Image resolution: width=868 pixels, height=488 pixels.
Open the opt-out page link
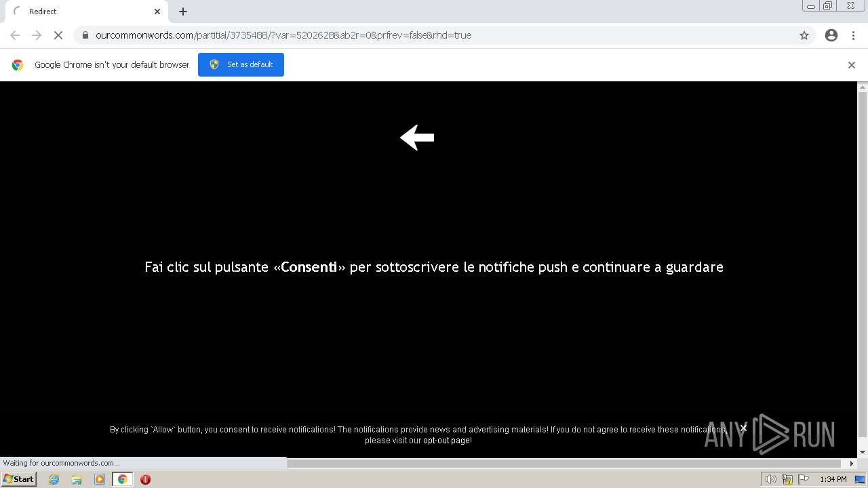click(446, 441)
